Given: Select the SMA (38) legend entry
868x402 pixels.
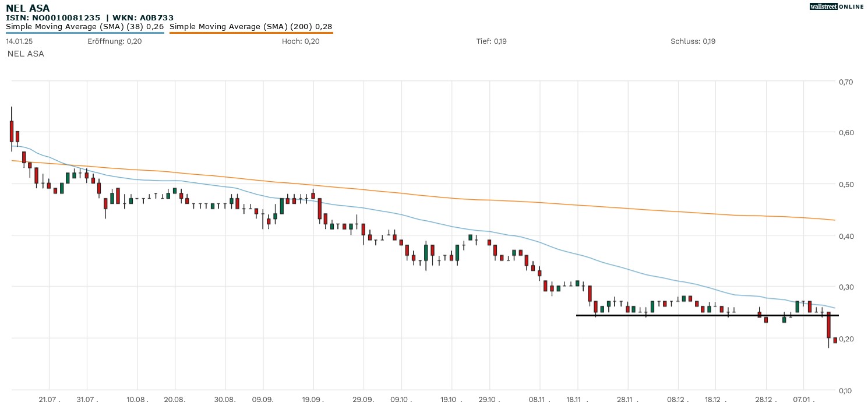Looking at the screenshot, I should click(x=84, y=26).
